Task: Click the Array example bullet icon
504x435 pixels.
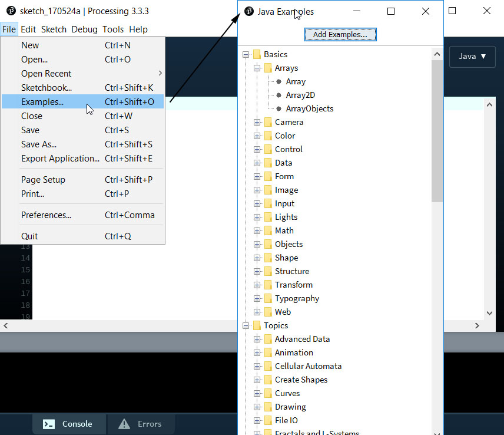Action: coord(278,82)
